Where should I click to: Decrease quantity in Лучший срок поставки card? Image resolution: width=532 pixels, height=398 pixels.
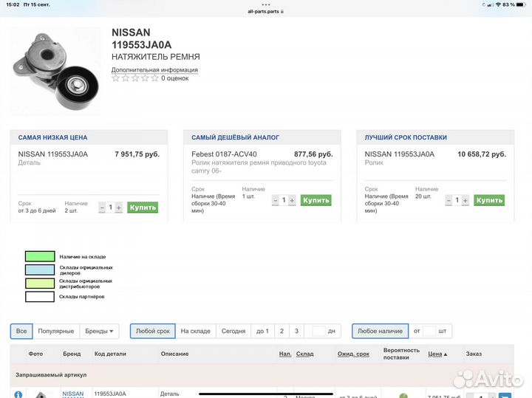click(449, 200)
